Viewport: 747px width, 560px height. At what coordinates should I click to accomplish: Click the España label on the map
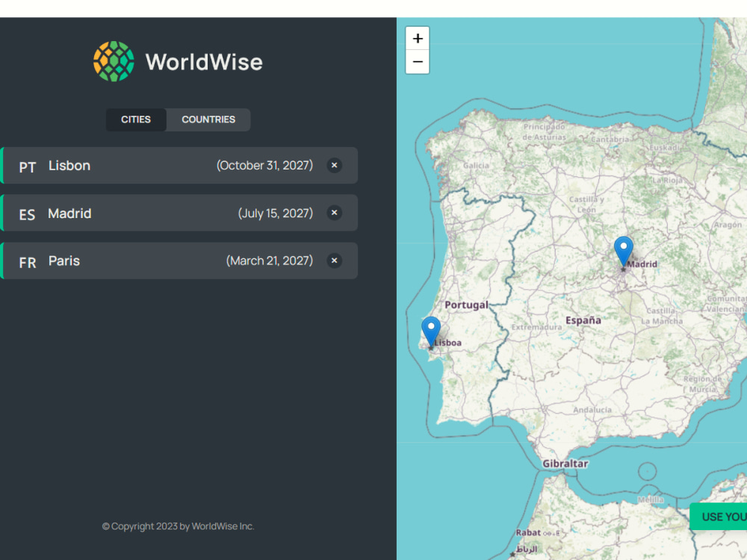point(583,320)
